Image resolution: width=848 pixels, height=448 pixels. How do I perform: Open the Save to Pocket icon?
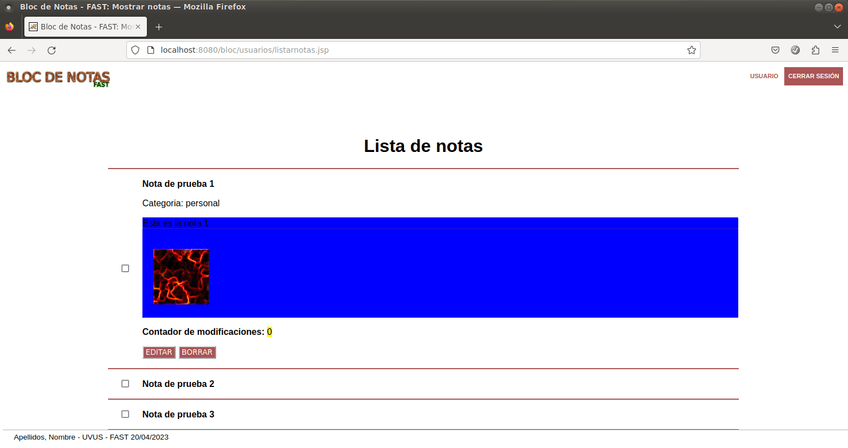tap(775, 50)
